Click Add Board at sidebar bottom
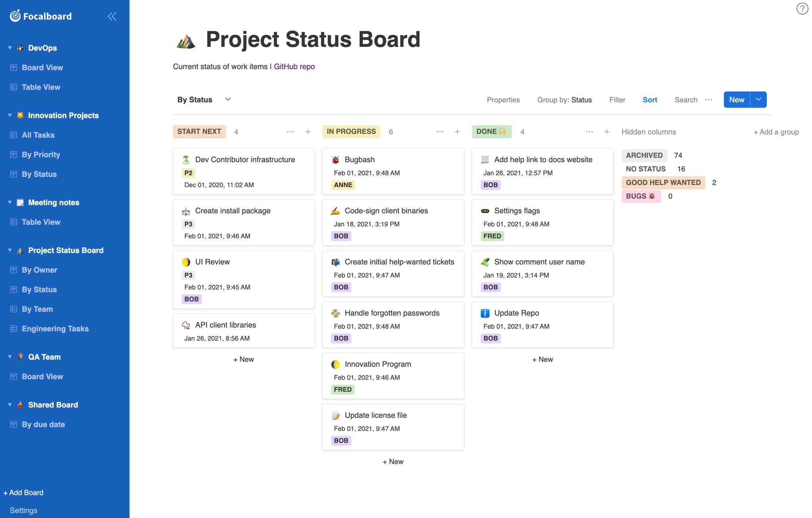812x518 pixels. [x=23, y=492]
